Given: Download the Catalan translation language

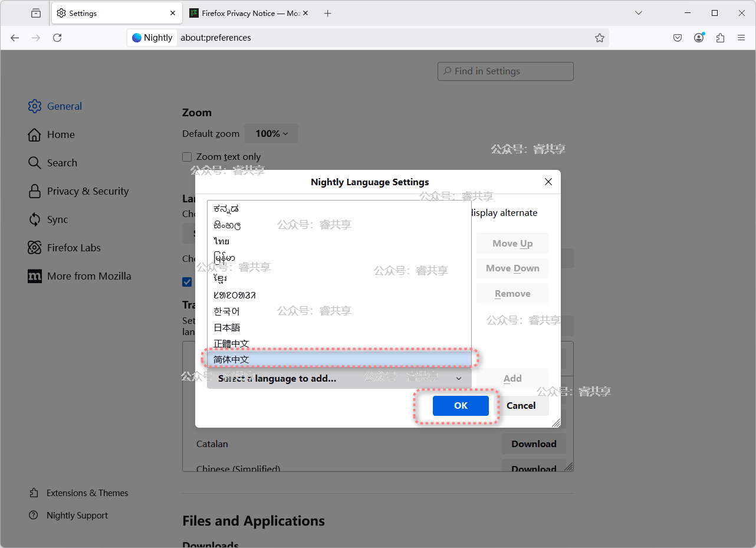Looking at the screenshot, I should coord(534,444).
